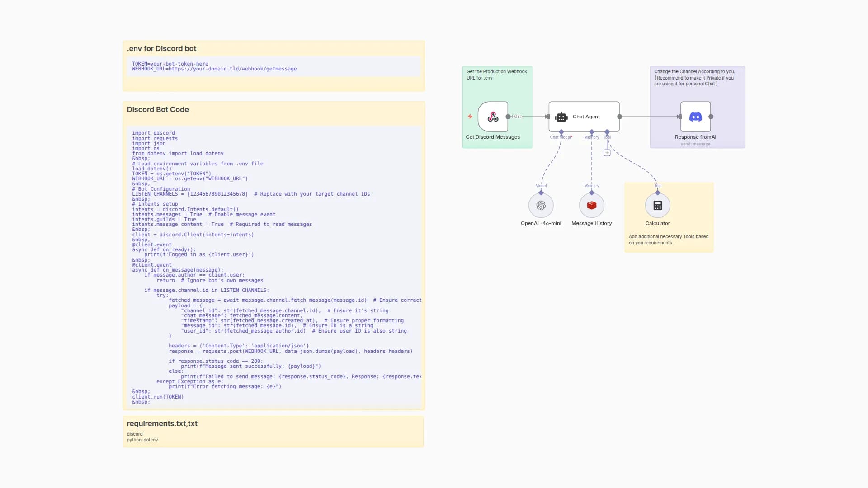Click the Memory connector below Chat Agent
The image size is (868, 488).
[591, 131]
